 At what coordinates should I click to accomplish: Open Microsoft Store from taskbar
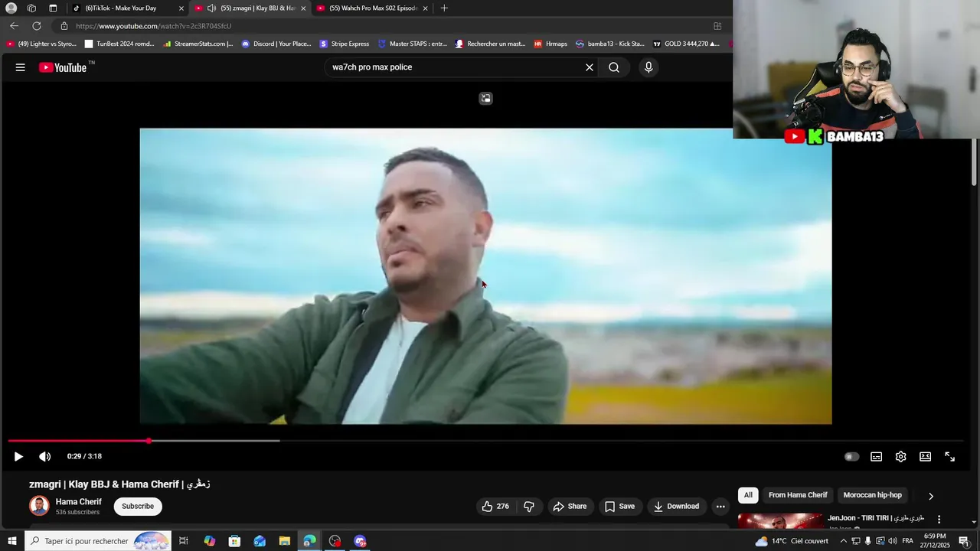point(234,541)
